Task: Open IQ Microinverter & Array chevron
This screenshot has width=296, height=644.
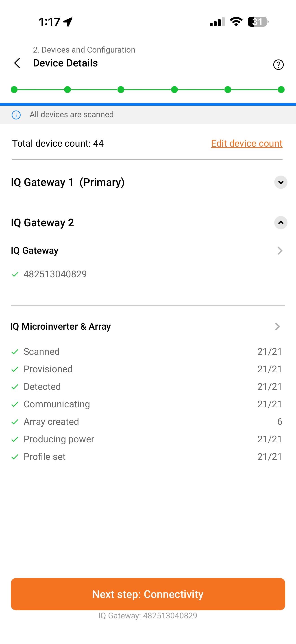Action: click(x=277, y=326)
